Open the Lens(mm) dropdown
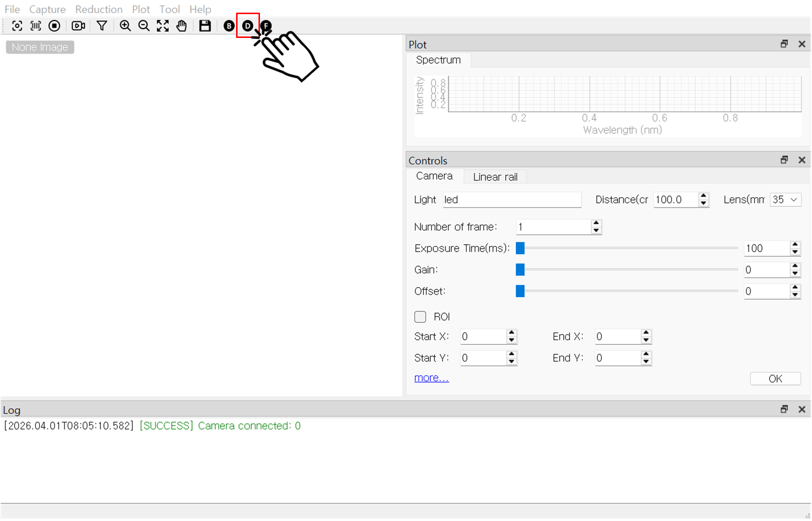Screen dimensions: 812x521 point(786,199)
